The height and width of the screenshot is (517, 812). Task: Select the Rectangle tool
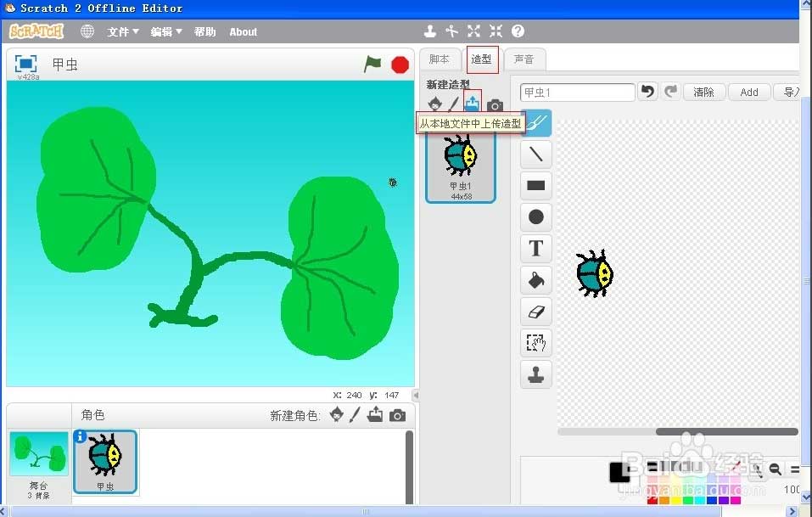pos(536,185)
